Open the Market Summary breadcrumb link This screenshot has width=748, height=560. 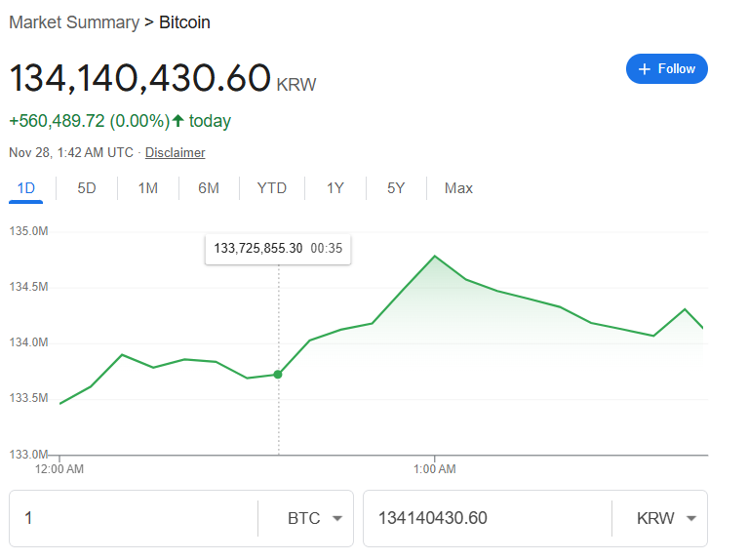pyautogui.click(x=74, y=22)
